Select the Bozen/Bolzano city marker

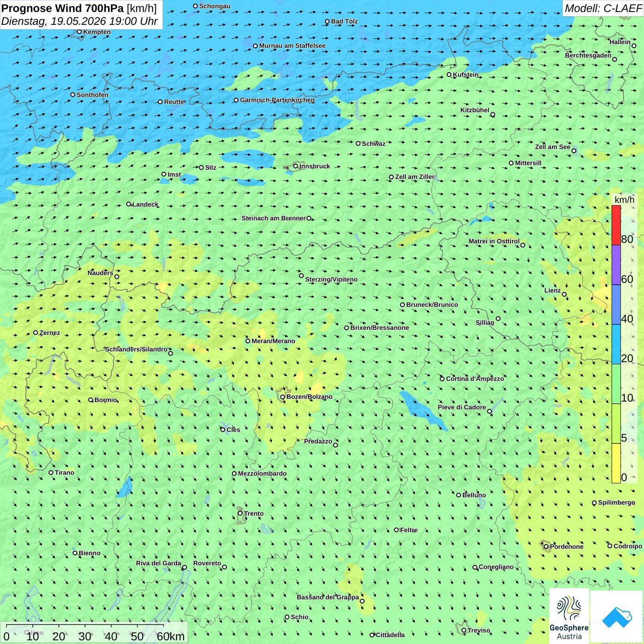(x=283, y=397)
